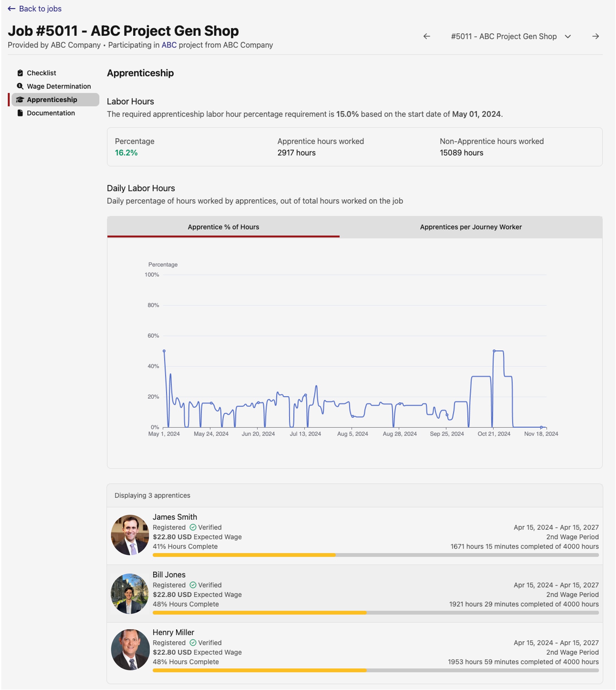This screenshot has height=690, width=616.
Task: Click the Back to jobs arrow icon
Action: [x=12, y=9]
